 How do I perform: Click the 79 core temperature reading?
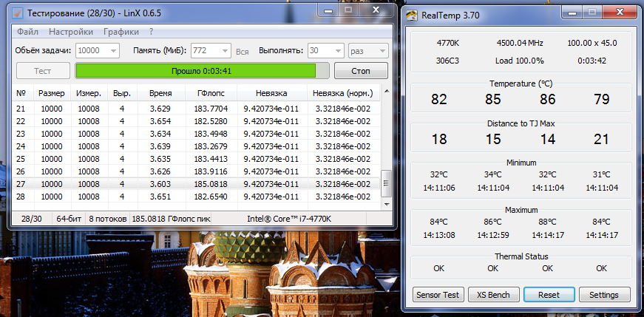(x=601, y=99)
